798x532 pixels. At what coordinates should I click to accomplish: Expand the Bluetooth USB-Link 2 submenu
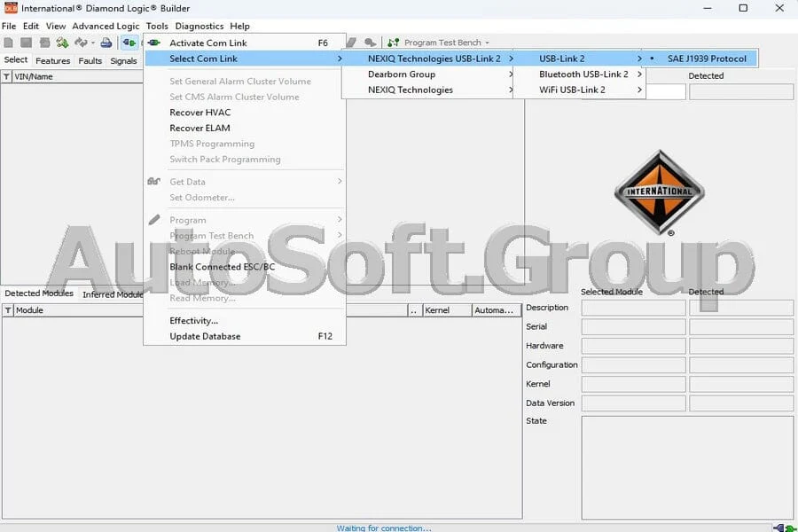pos(579,74)
